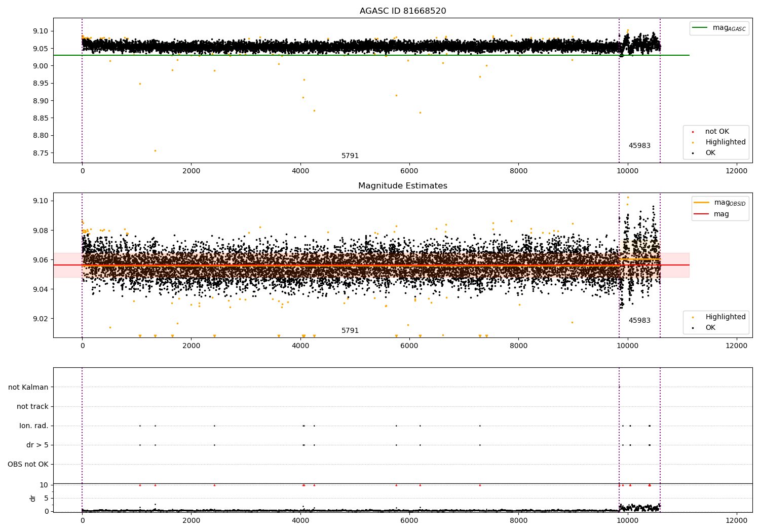This screenshot has width=760, height=532.
Task: Click the '9.08' y-axis tick label
Action: [41, 231]
